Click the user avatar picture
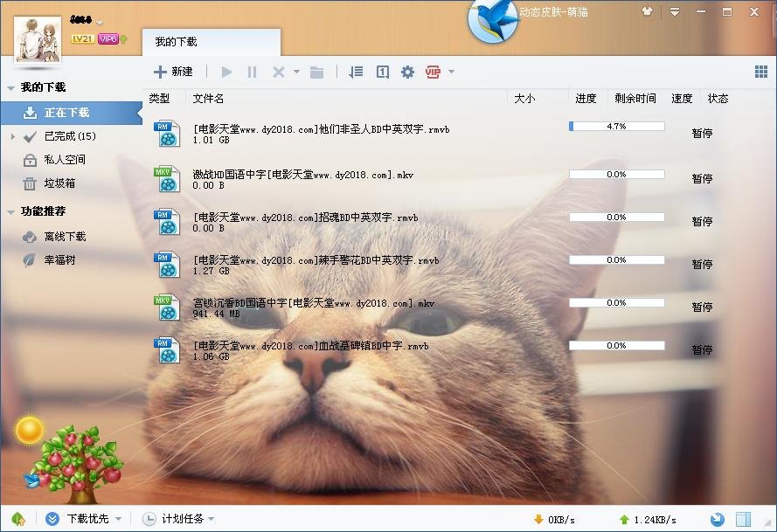 [38, 39]
